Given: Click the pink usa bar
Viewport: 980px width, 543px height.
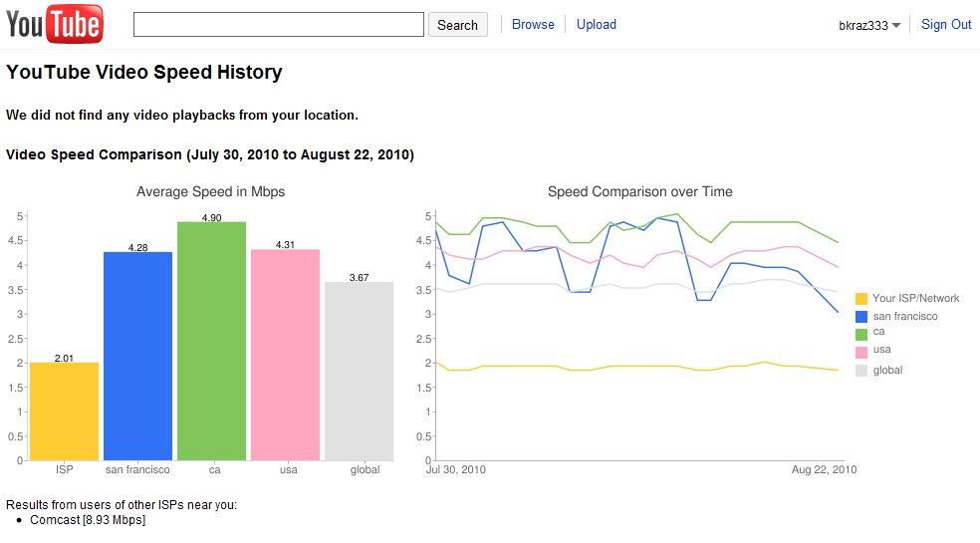Looking at the screenshot, I should point(286,355).
